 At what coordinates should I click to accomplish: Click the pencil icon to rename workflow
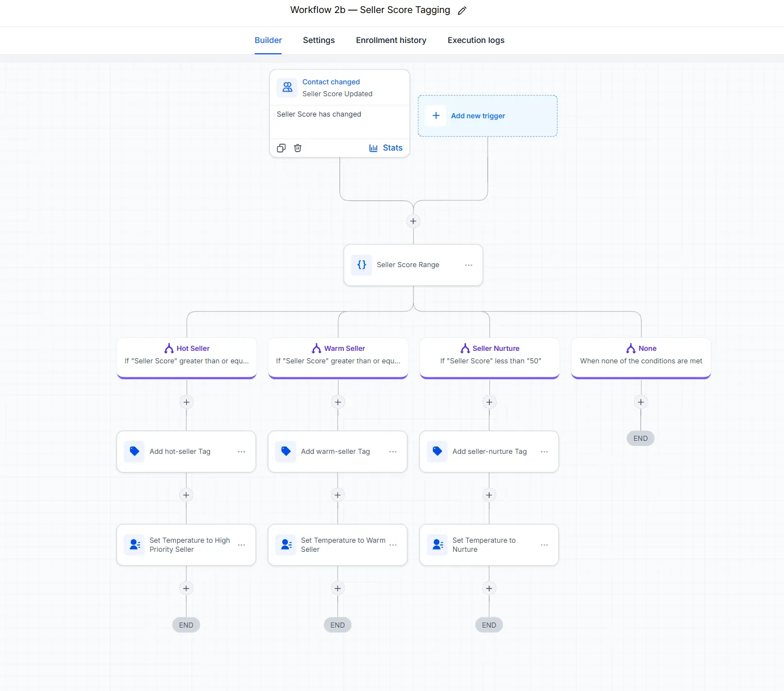pyautogui.click(x=462, y=11)
